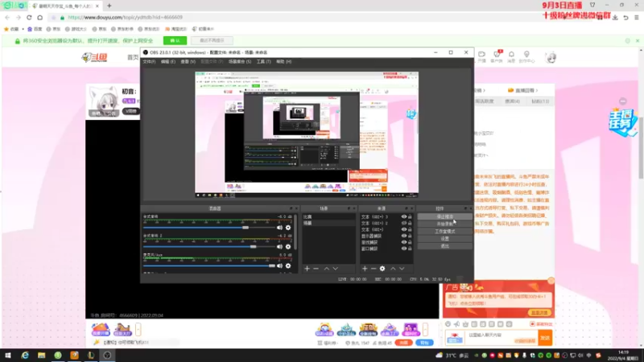Add a new scene with plus icon
644x362 pixels.
coord(307,269)
